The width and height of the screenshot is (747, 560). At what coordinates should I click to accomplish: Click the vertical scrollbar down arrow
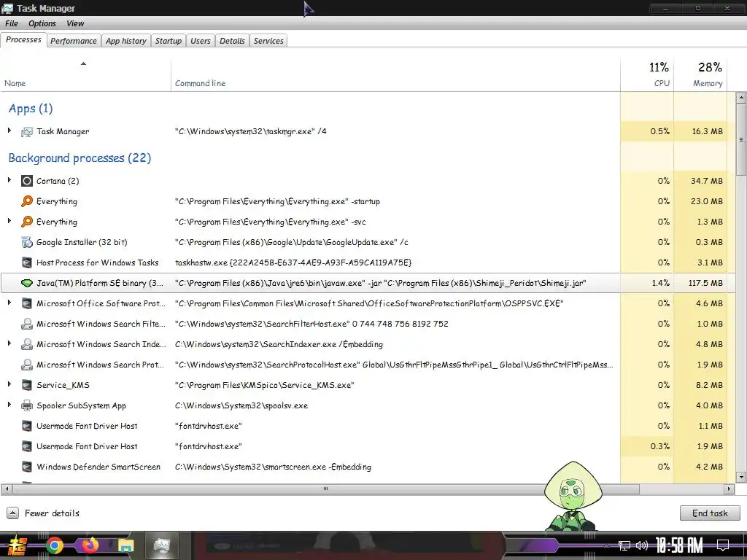tap(741, 477)
